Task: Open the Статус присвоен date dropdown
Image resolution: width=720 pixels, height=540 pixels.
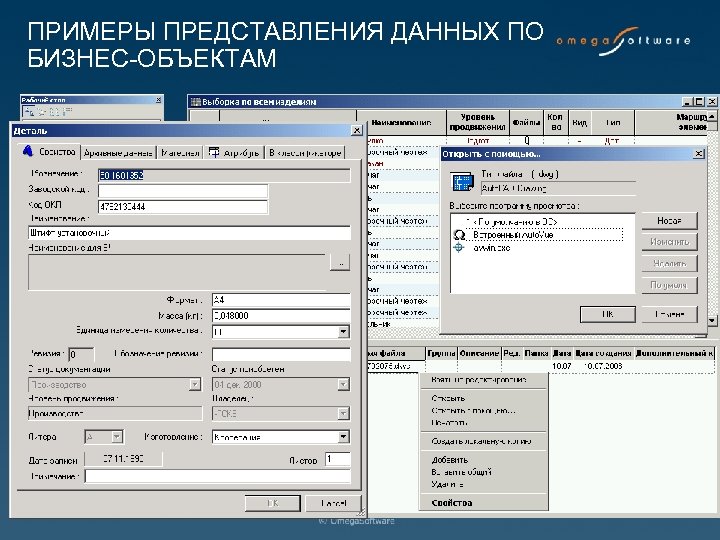Action: pyautogui.click(x=343, y=384)
